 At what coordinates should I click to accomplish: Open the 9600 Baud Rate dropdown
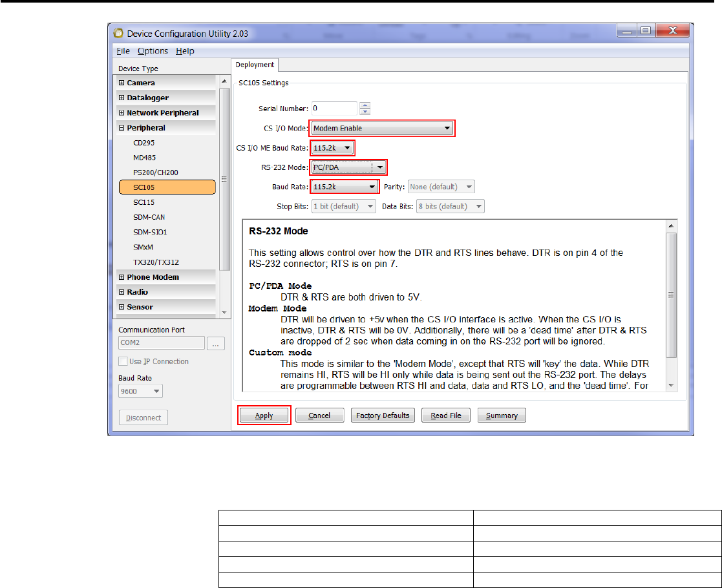click(140, 392)
